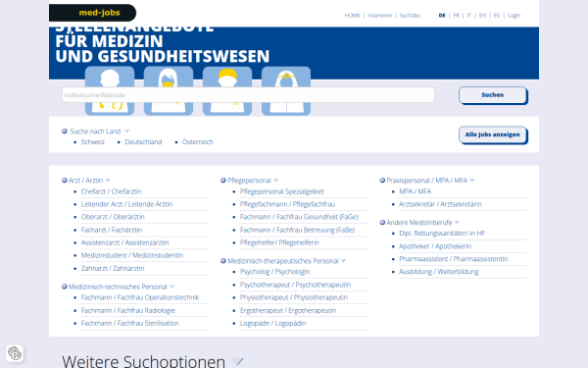This screenshot has width=588, height=368.
Task: Switch language to FR
Action: point(457,16)
